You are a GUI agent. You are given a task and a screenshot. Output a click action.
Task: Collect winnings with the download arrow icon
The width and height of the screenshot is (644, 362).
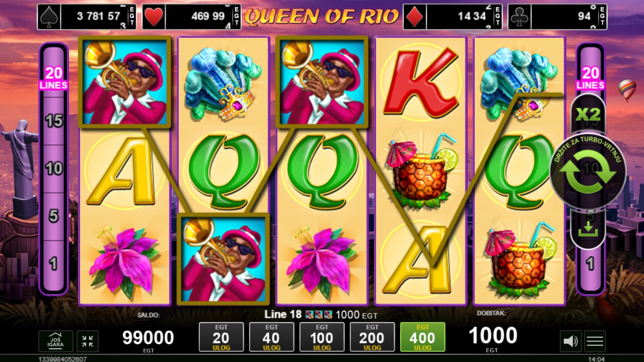pos(588,229)
